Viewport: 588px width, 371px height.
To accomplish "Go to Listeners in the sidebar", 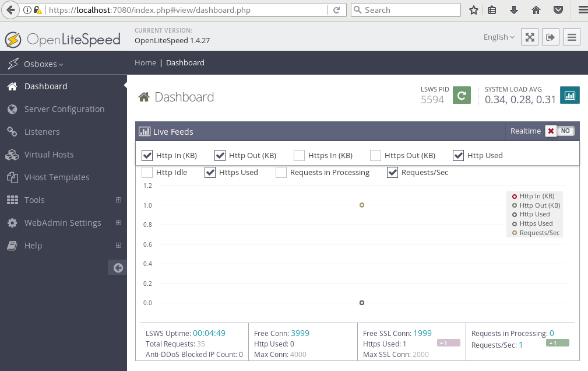I will click(x=64, y=132).
